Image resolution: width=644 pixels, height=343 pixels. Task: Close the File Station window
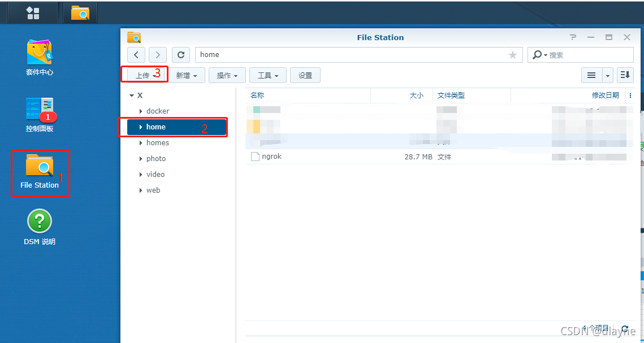click(626, 37)
